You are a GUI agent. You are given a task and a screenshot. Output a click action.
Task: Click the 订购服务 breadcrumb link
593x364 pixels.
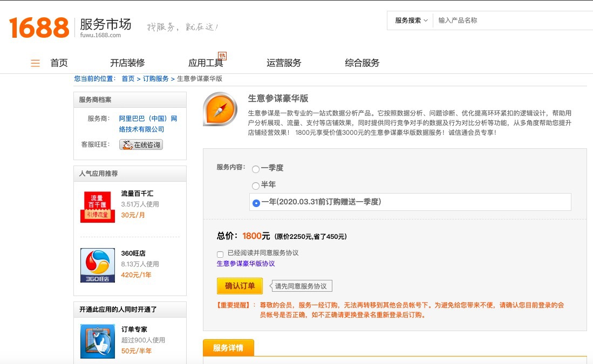[156, 79]
